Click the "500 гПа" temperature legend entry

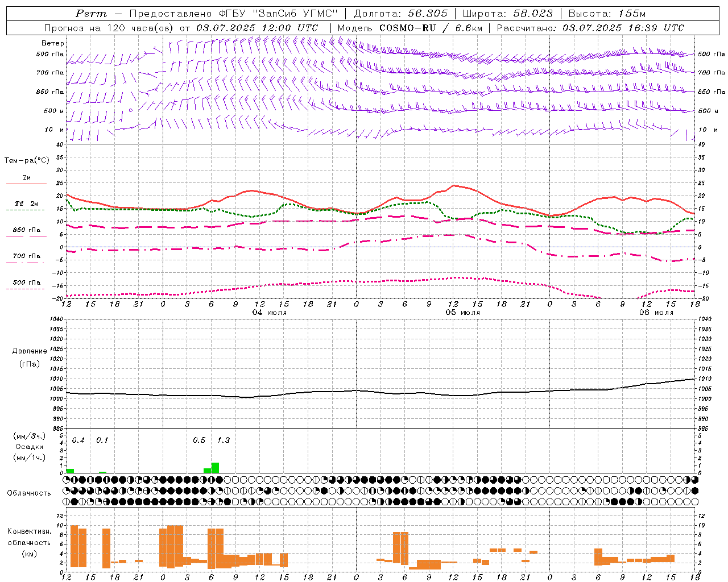(x=27, y=282)
